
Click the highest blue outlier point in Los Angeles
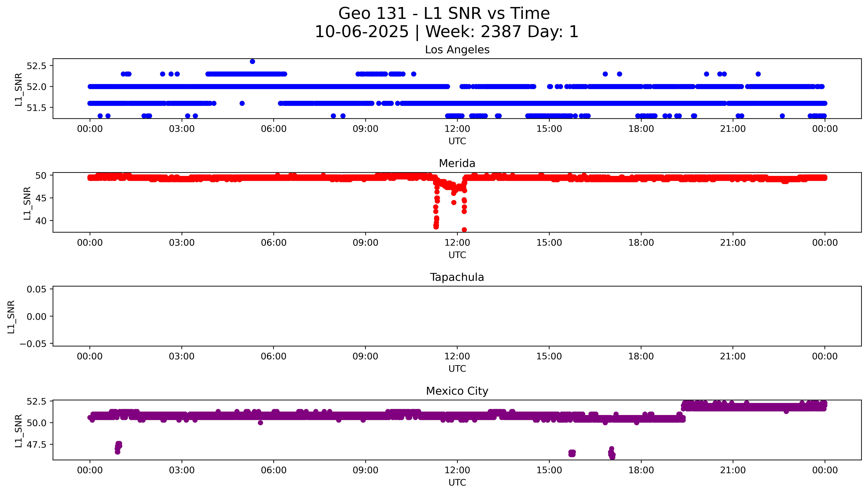(x=252, y=61)
